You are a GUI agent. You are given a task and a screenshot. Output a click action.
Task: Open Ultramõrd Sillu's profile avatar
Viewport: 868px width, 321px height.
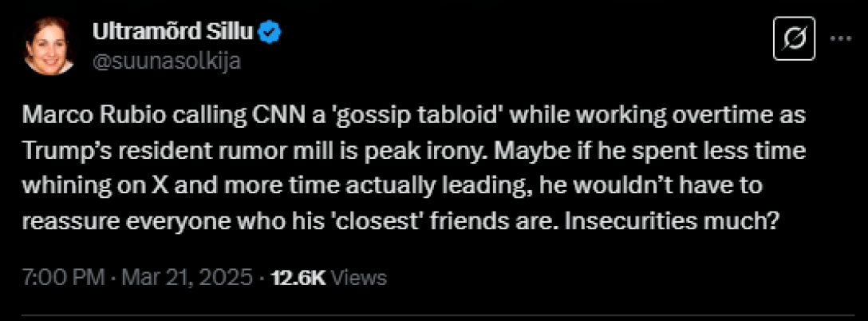point(50,46)
